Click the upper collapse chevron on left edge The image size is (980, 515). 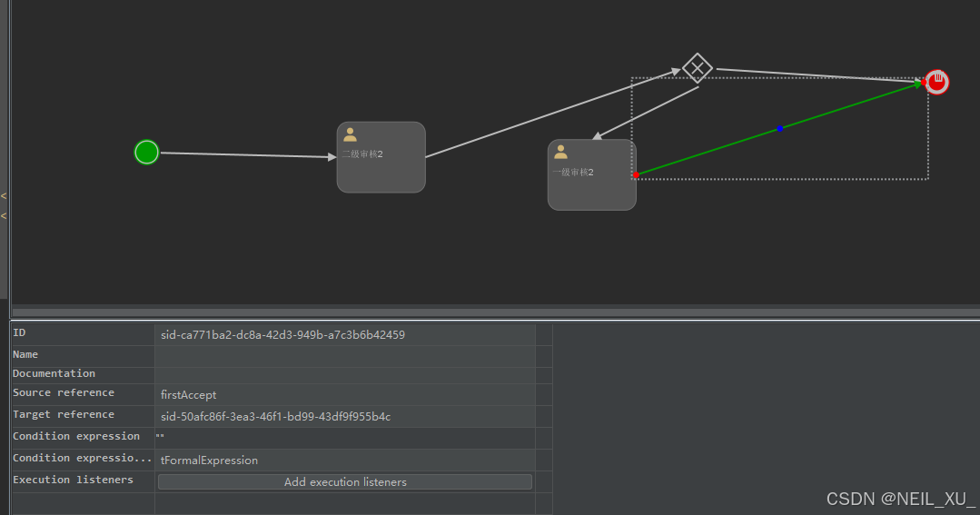(4, 196)
